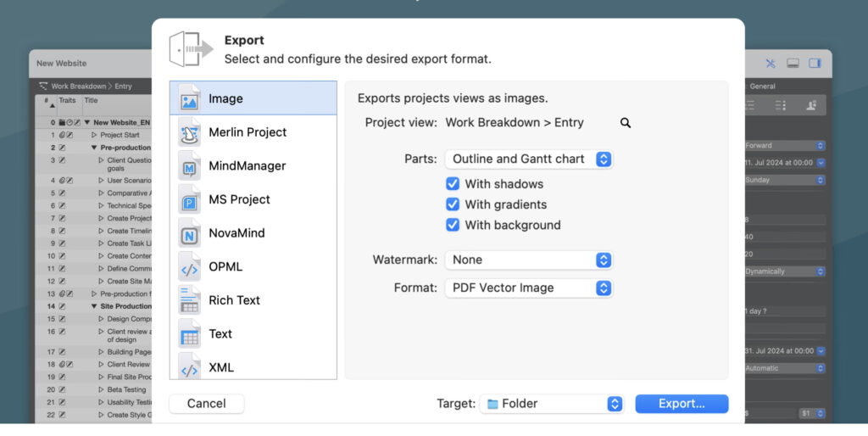Choose the Merlin Project format icon
Image resolution: width=868 pixels, height=436 pixels.
tap(190, 132)
